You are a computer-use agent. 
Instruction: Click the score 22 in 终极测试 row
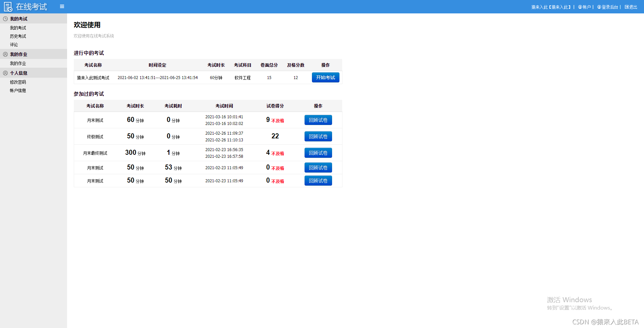275,136
